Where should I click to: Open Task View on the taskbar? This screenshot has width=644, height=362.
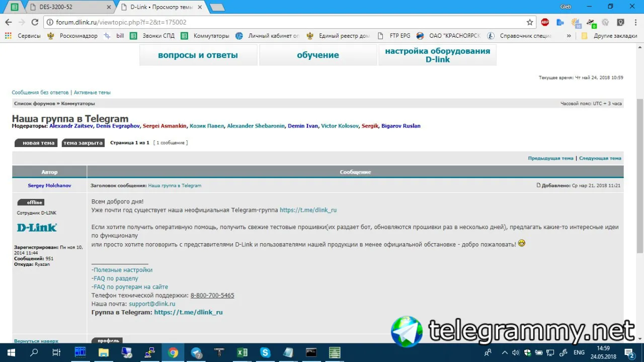57,352
